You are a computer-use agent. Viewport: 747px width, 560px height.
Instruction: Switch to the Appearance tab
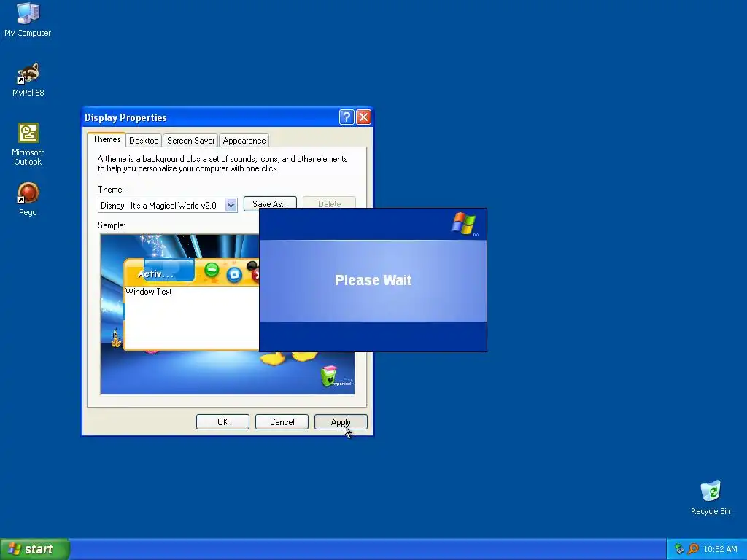[x=244, y=141]
